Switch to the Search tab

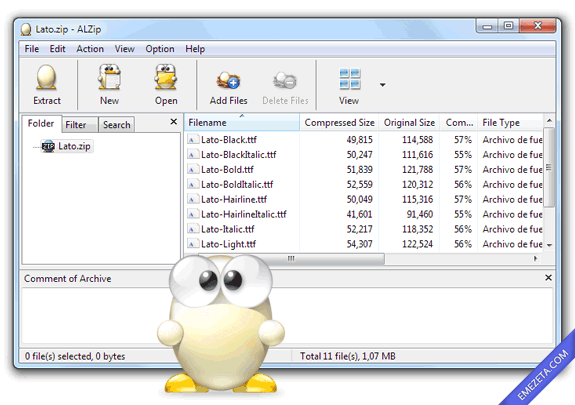click(117, 125)
